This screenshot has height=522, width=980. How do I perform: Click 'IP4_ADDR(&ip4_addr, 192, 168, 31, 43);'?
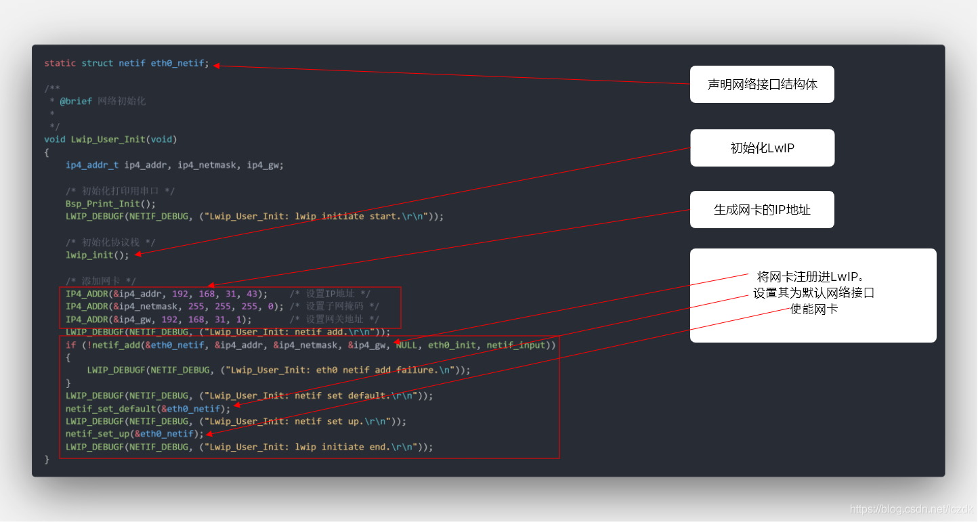[167, 293]
